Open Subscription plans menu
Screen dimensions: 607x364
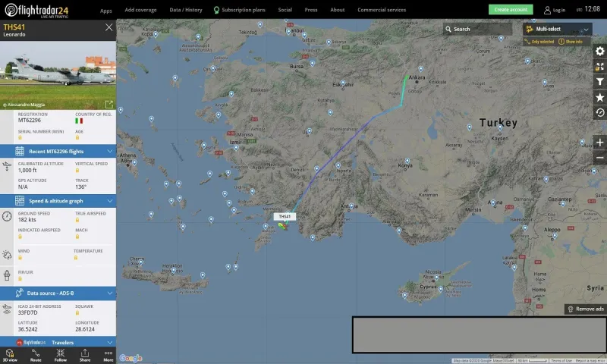point(240,10)
